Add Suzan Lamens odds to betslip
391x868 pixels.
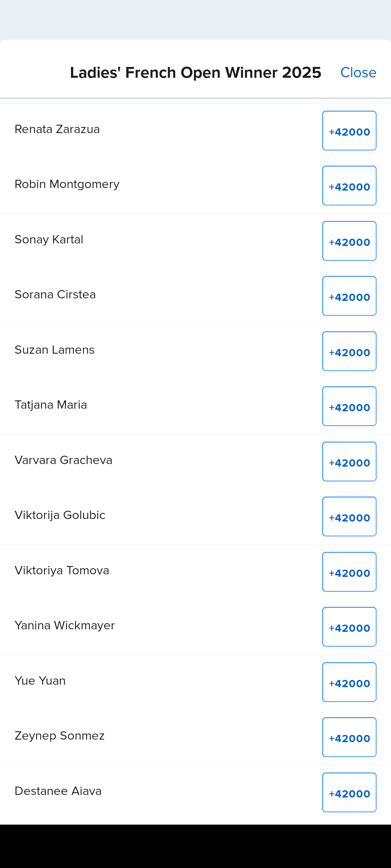coord(349,351)
